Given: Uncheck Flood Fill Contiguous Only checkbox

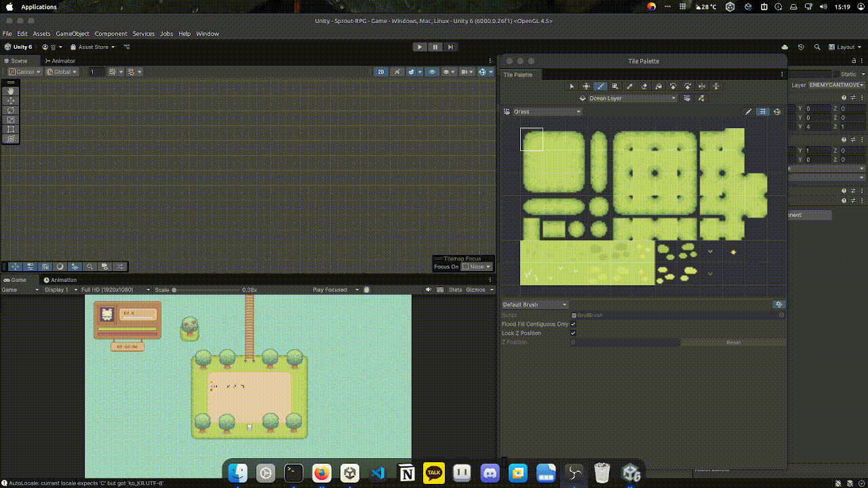Looking at the screenshot, I should 573,324.
